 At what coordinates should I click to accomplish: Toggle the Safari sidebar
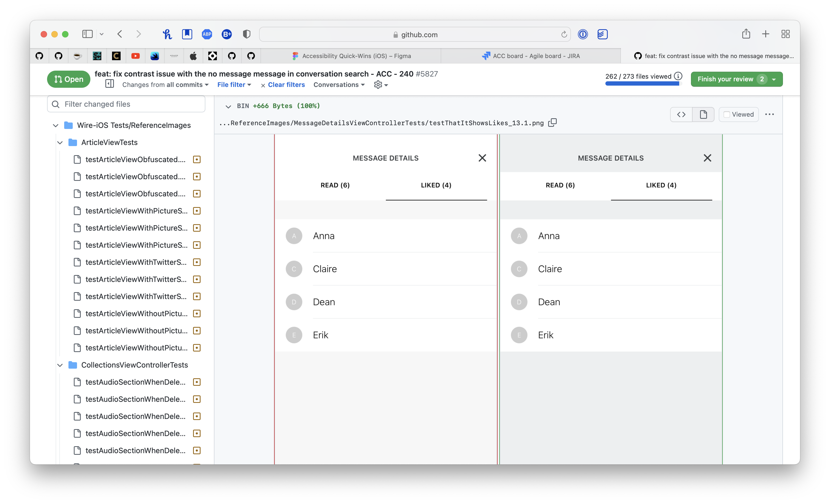[x=87, y=34]
